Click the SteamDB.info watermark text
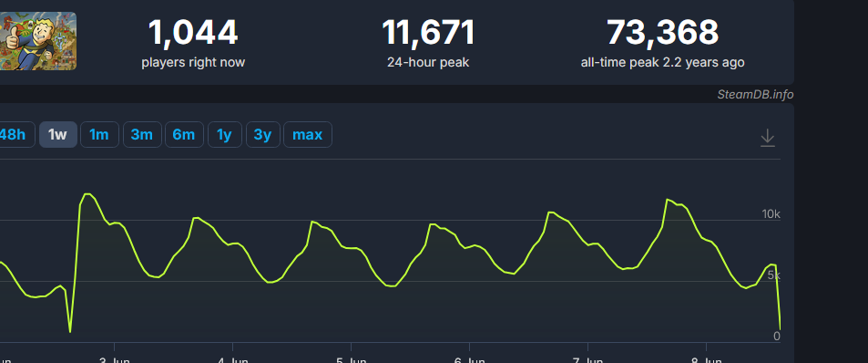 (x=755, y=94)
